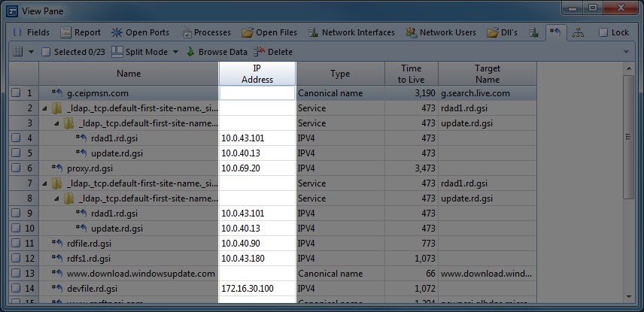Select the 172.16.30.100 IP address cell
This screenshot has height=312, width=644.
257,289
